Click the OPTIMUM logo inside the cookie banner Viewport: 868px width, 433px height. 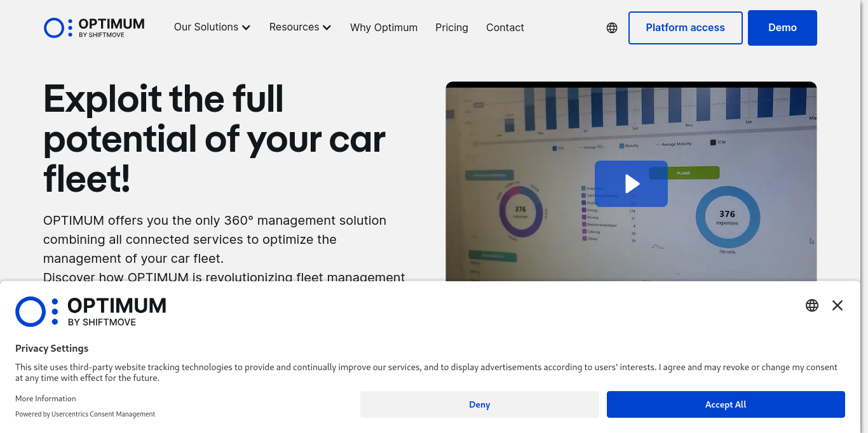point(90,311)
